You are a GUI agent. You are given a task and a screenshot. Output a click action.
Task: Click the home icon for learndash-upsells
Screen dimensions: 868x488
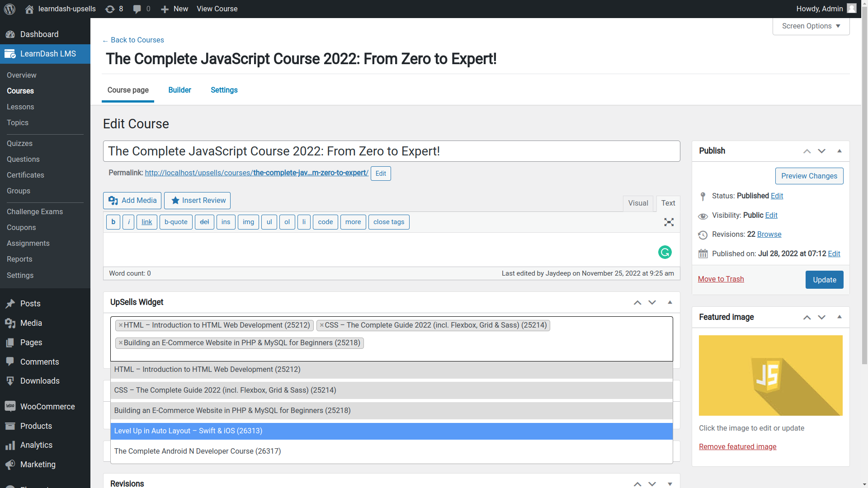point(29,9)
